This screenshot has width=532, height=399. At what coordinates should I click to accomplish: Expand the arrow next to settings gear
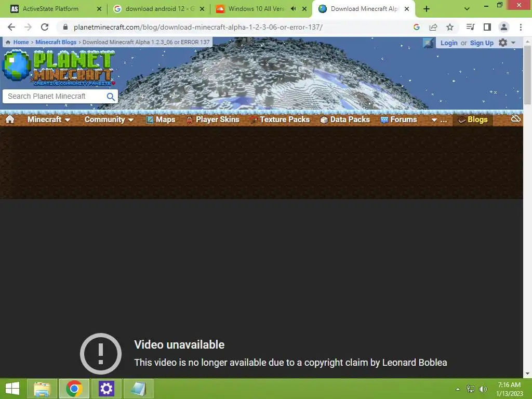tap(513, 43)
